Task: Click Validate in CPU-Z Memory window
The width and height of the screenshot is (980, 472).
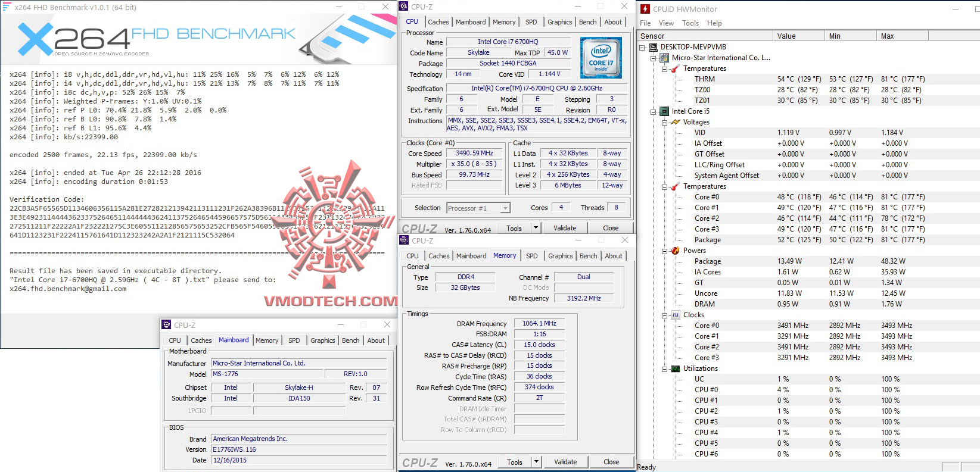Action: [565, 462]
